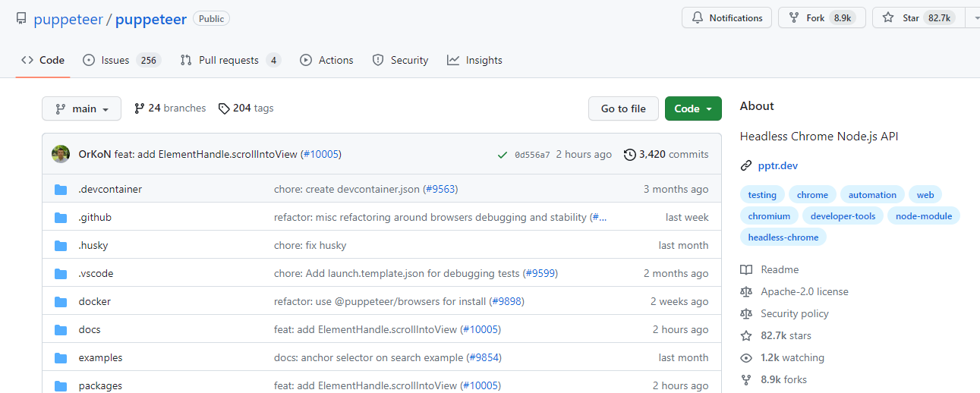Viewport: 980px width, 393px height.
Task: Open commit hash 0d556a7
Action: [532, 155]
